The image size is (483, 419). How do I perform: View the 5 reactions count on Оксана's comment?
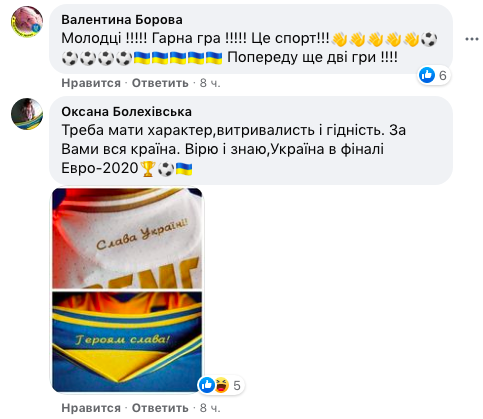237,386
